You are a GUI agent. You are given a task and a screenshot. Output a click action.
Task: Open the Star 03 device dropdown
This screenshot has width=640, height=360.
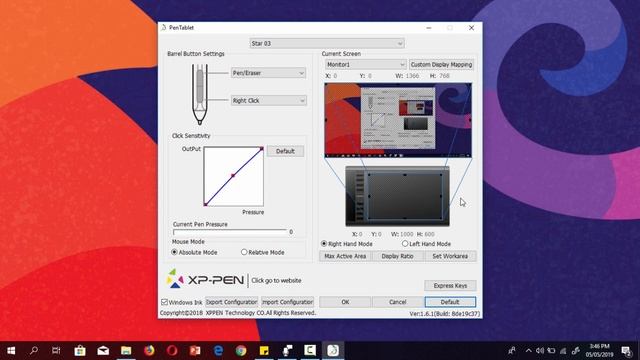click(x=327, y=43)
